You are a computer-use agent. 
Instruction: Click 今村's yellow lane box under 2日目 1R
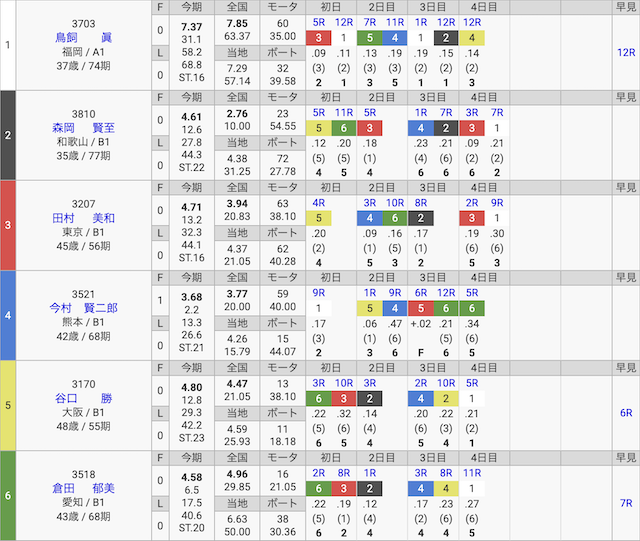pyautogui.click(x=369, y=309)
